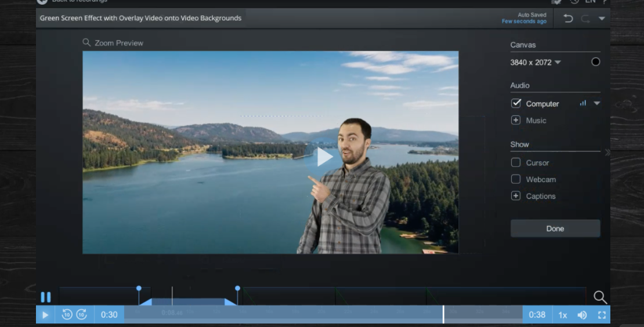Viewport: 644px width, 327px height.
Task: Click the 0:30 current time display
Action: (109, 315)
